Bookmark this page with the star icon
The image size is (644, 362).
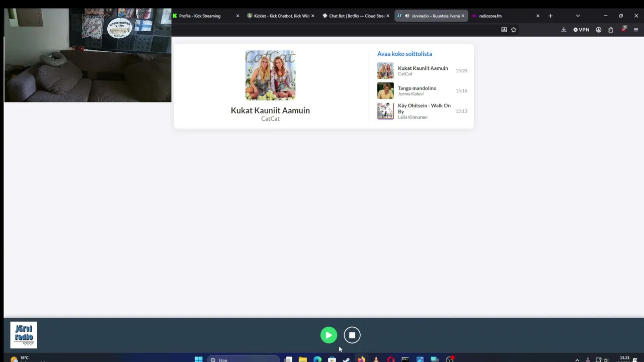pyautogui.click(x=514, y=30)
